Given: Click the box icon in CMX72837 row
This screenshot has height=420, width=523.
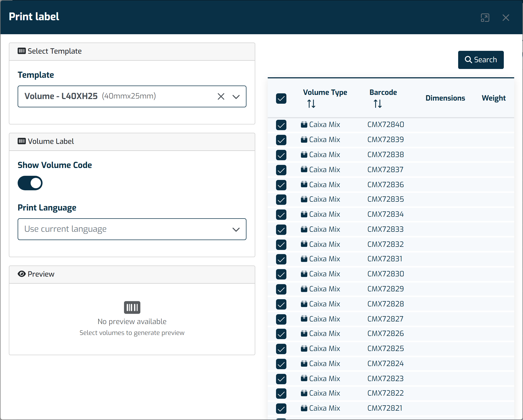Looking at the screenshot, I should pyautogui.click(x=304, y=170).
